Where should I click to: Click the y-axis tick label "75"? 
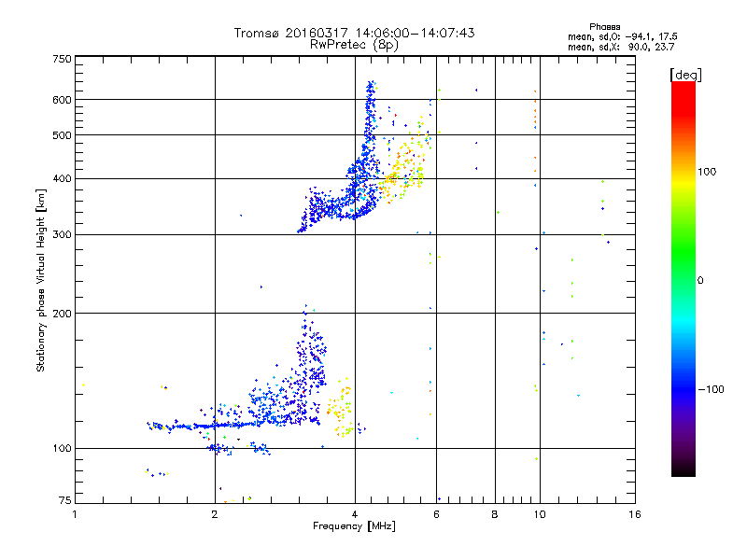coord(65,500)
